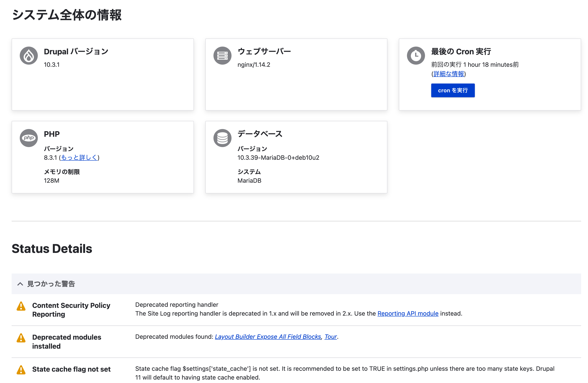Run cron with the cron を実行 button
This screenshot has height=383, width=588.
[453, 90]
